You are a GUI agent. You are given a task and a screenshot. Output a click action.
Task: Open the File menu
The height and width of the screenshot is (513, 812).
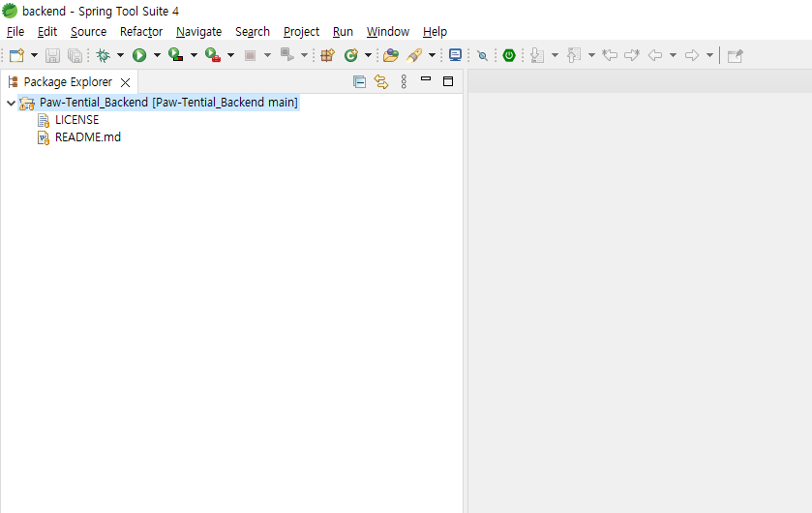pos(15,32)
